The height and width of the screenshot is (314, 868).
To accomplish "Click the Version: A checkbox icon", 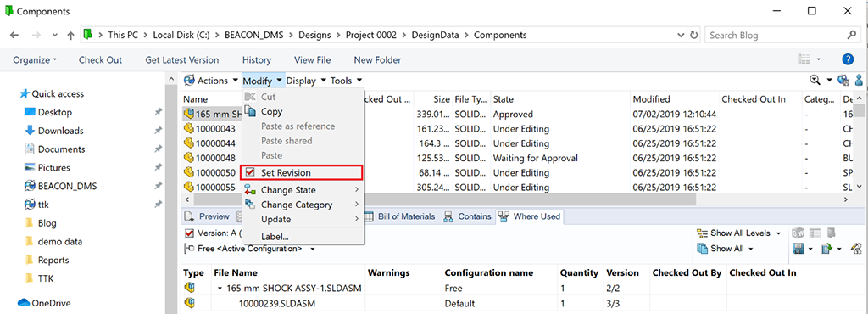I will (x=189, y=233).
